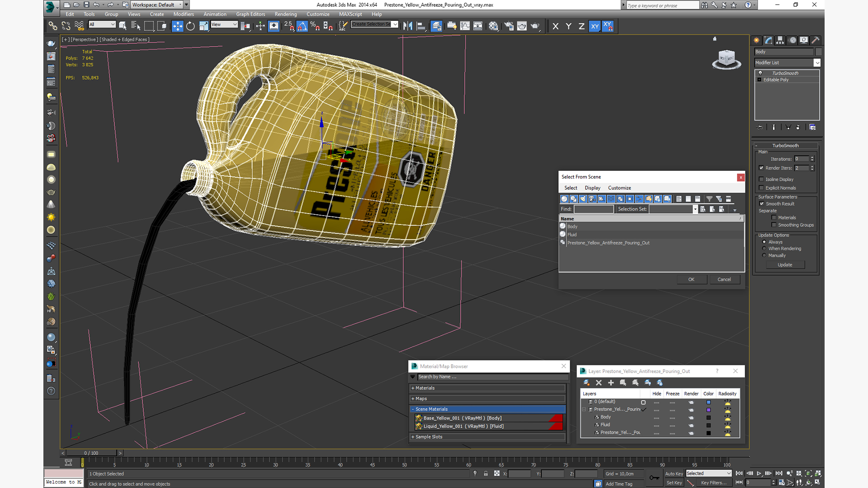Enable Isoline Display checkbox
The height and width of the screenshot is (488, 868).
pos(761,179)
